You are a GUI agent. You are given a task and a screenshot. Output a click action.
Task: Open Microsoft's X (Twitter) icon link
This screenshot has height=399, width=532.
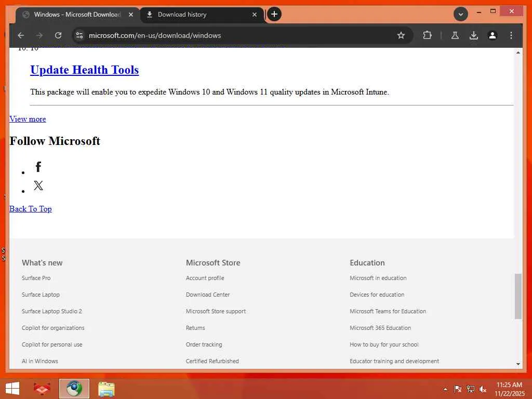click(x=38, y=185)
